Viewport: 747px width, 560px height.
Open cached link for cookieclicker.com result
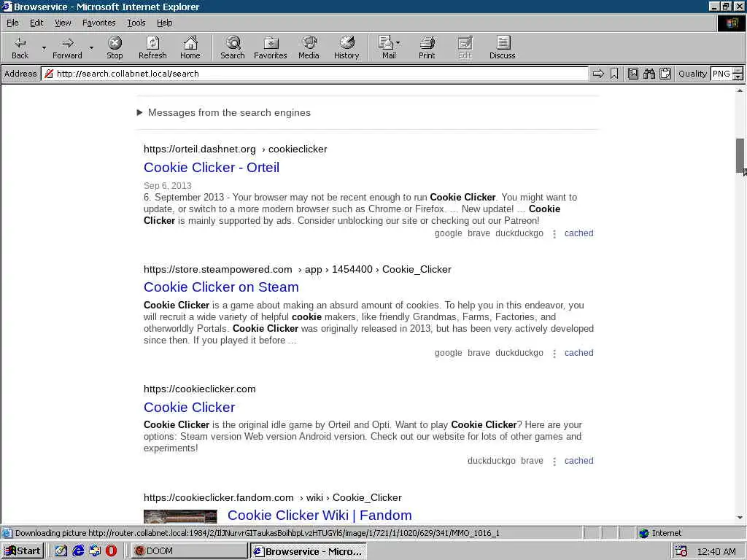(x=578, y=461)
